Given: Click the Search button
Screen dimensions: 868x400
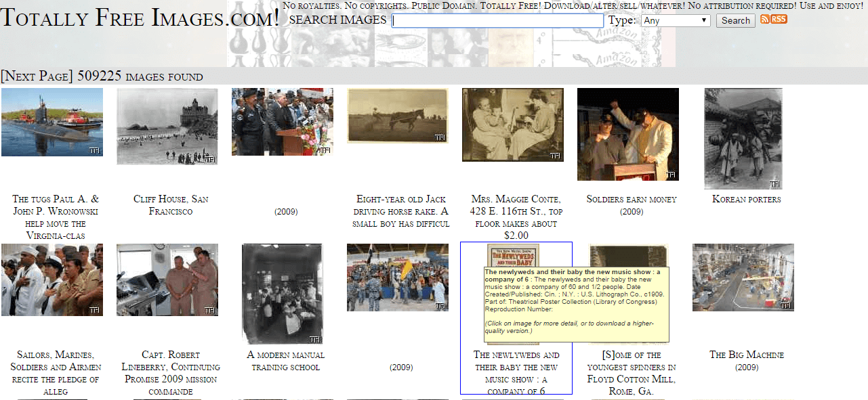Looking at the screenshot, I should pyautogui.click(x=735, y=20).
